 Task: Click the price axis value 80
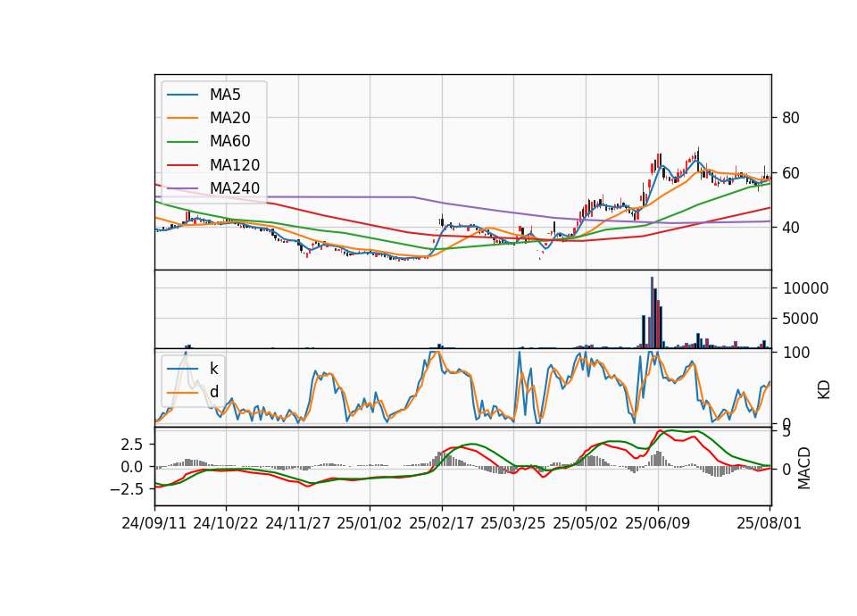tap(791, 118)
